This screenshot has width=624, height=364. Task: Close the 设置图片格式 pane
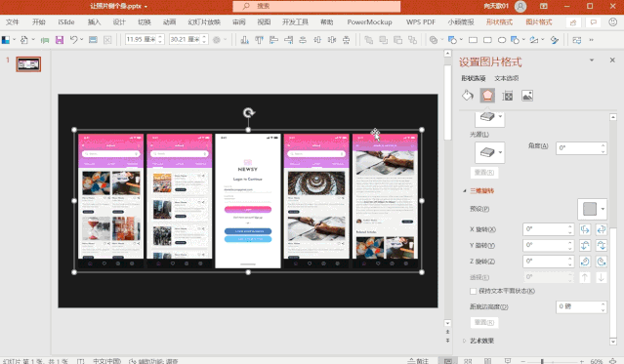pos(612,61)
